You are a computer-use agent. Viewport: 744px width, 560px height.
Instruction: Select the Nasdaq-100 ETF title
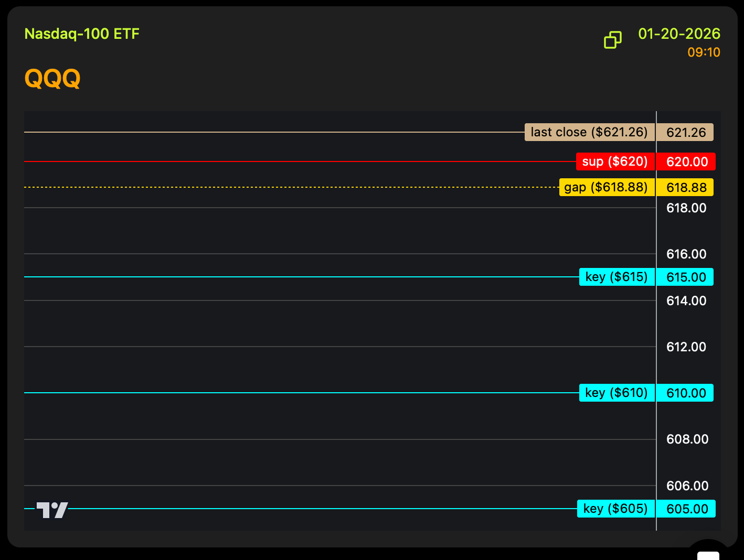[82, 34]
